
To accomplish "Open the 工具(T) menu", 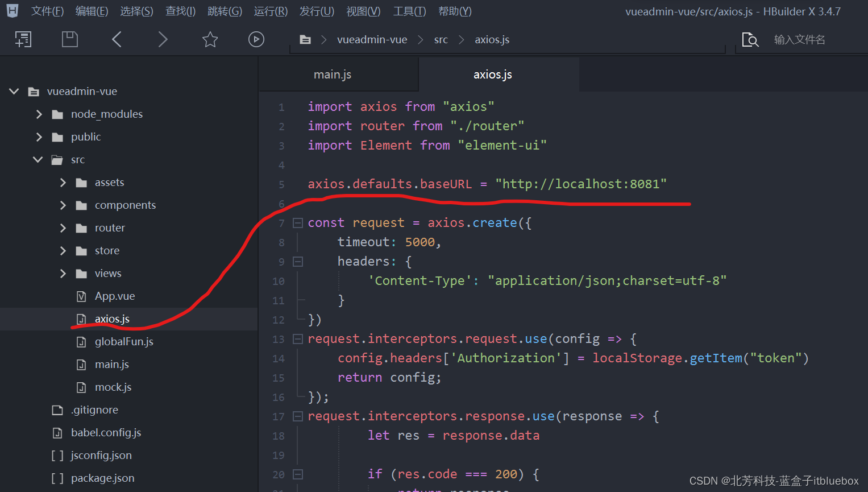I will pos(409,11).
